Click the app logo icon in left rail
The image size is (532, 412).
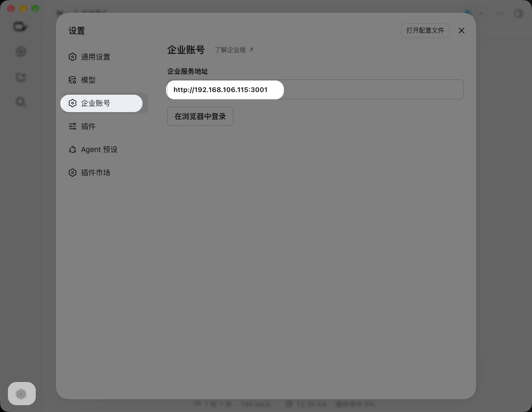click(20, 26)
